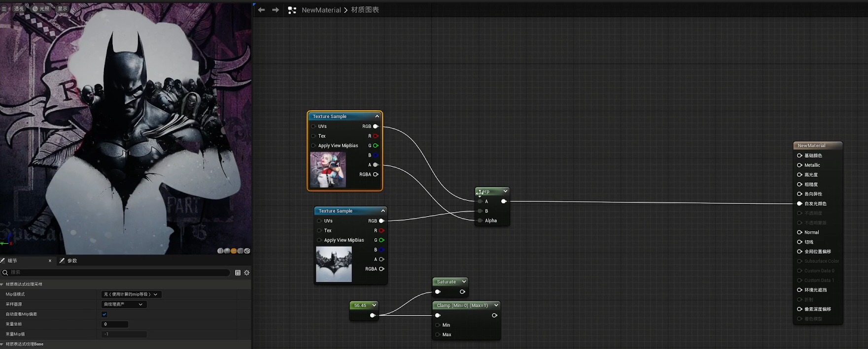The height and width of the screenshot is (349, 868).
Task: Uncheck the 自动查看Mip偏差 checkbox
Action: click(x=104, y=314)
